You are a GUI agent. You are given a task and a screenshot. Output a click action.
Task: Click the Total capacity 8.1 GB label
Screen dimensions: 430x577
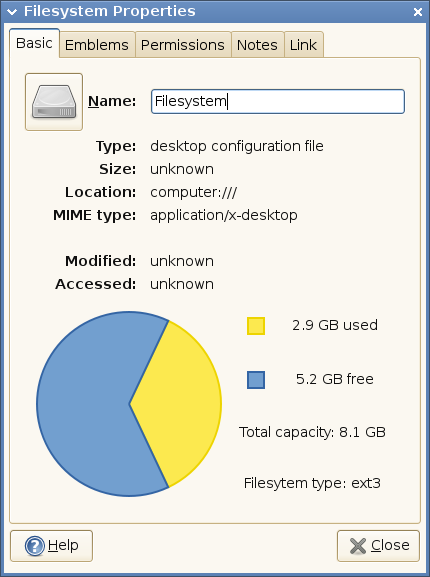pos(312,432)
